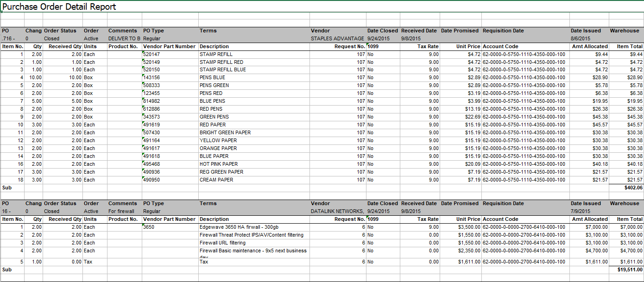
Task: Click vendor part number 491617
Action: click(170, 149)
